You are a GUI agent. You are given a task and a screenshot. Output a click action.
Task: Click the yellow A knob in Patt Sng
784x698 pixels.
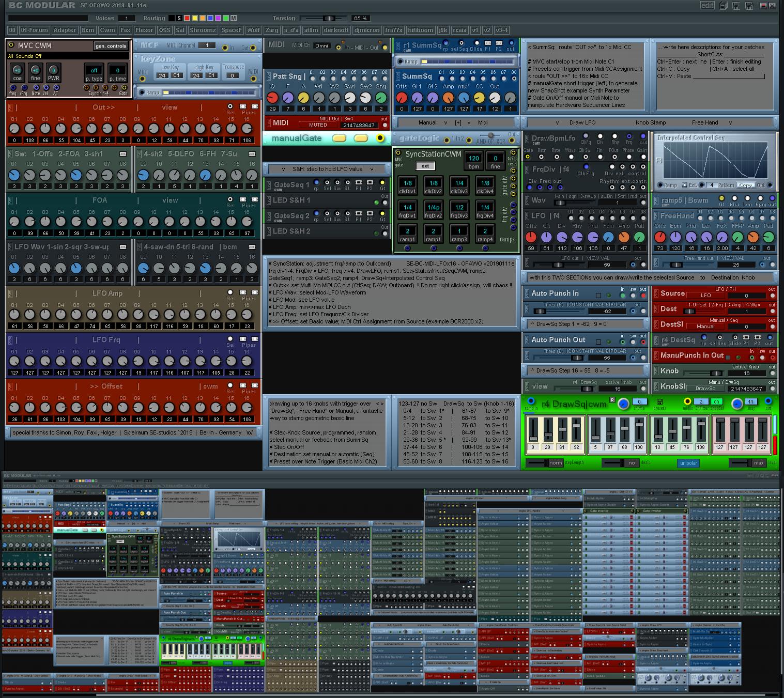(x=303, y=98)
